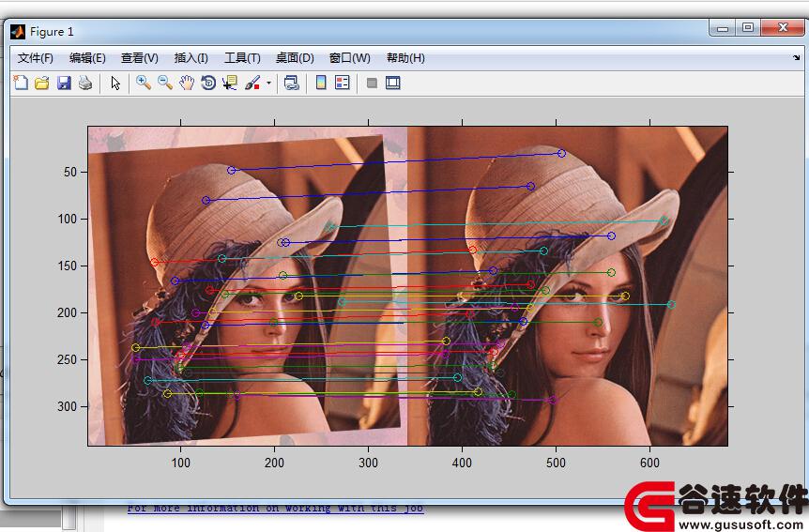Image resolution: width=809 pixels, height=532 pixels.
Task: Insert a colorbar with the toolbar icon
Action: [x=320, y=83]
